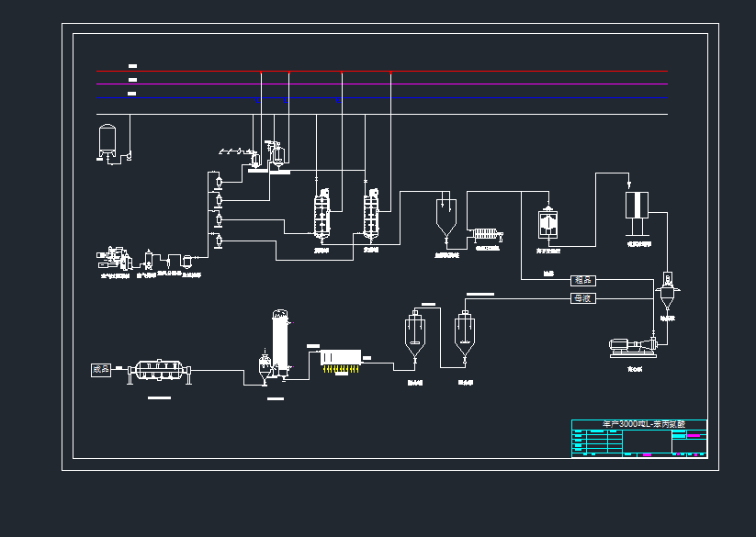The image size is (756, 537).
Task: Click the magenta entry in the title block
Action: click(x=694, y=436)
